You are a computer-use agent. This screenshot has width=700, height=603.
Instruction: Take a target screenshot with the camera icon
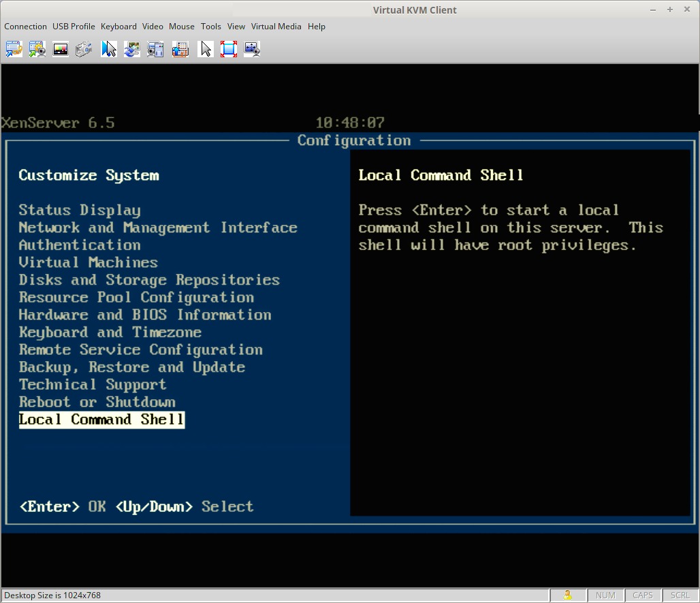coord(84,49)
